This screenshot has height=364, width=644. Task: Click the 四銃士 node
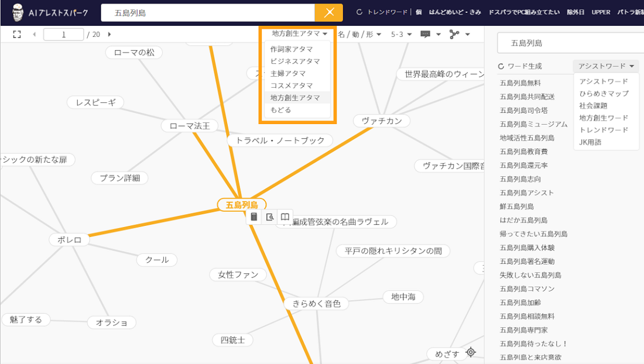coord(232,340)
